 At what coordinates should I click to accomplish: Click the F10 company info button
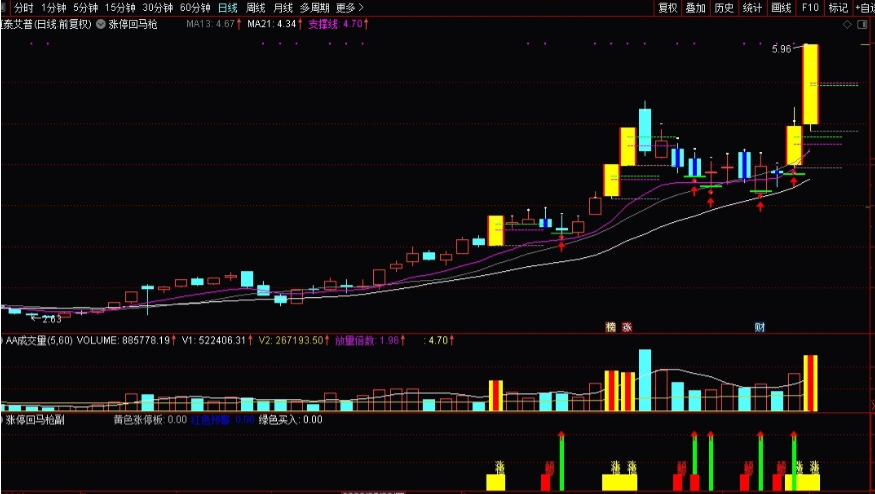(810, 8)
